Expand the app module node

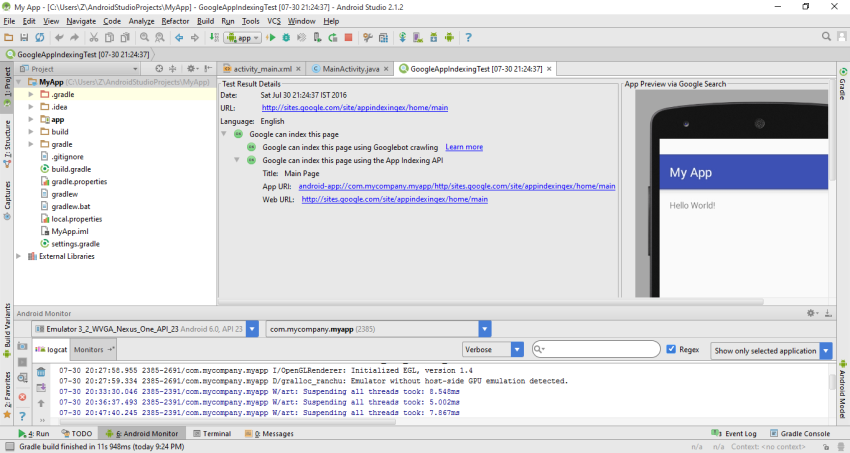tap(31, 119)
